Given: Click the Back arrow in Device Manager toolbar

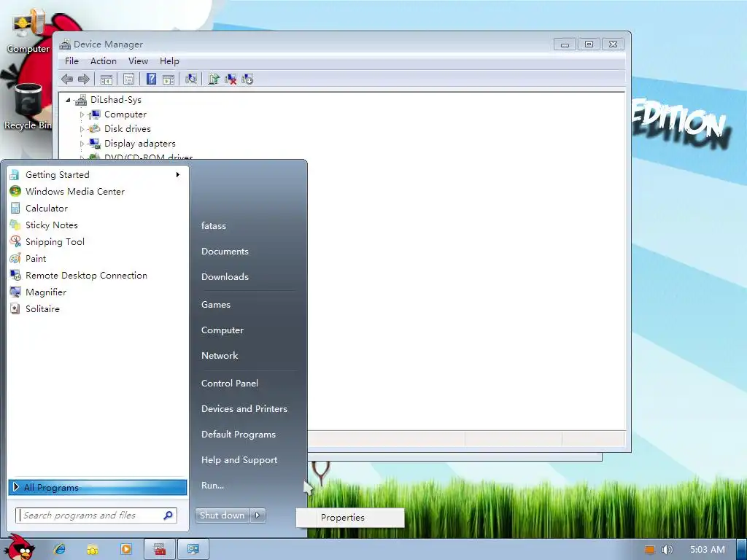Looking at the screenshot, I should (67, 79).
